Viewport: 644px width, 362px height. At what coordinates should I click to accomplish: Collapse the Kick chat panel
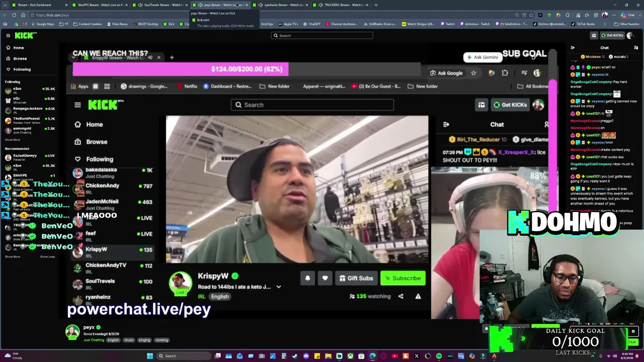pos(573,48)
